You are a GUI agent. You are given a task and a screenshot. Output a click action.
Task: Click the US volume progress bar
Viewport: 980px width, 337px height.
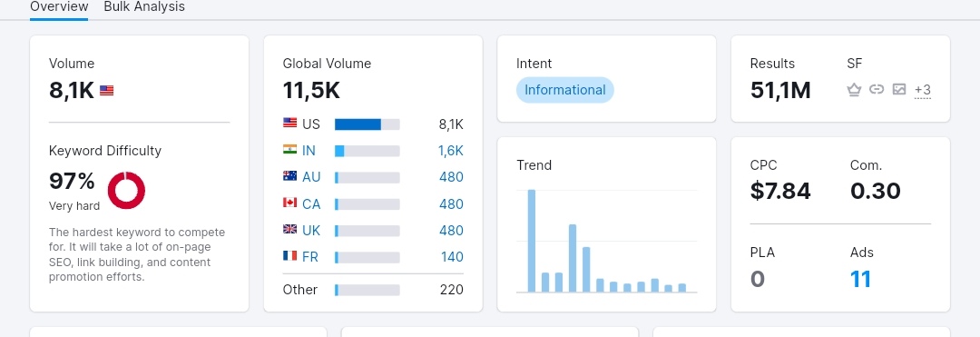367,124
